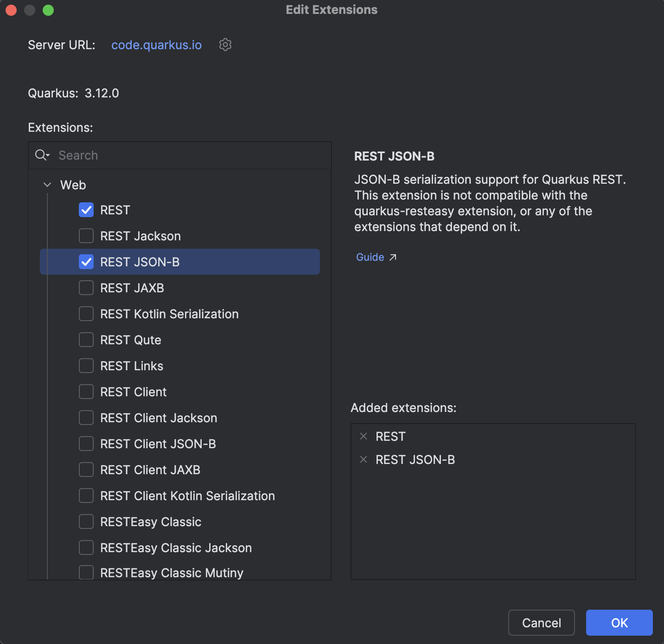Enable the REST Client extension
Image resolution: width=664 pixels, height=644 pixels.
(86, 392)
